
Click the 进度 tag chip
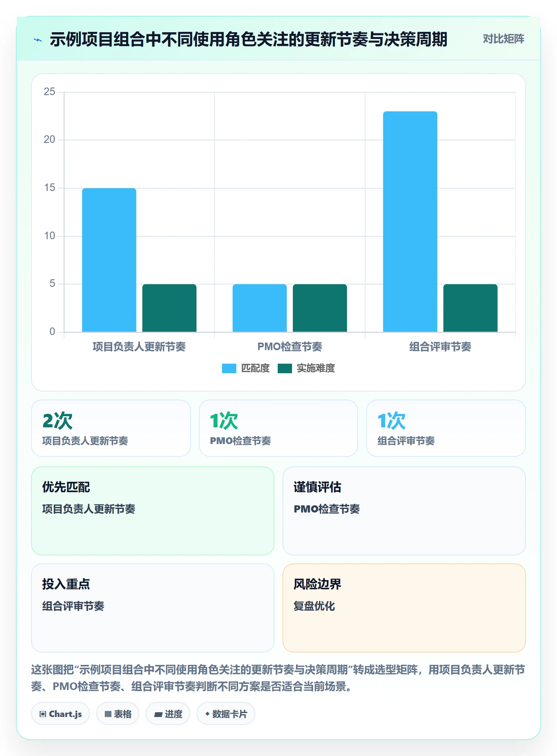[x=168, y=714]
